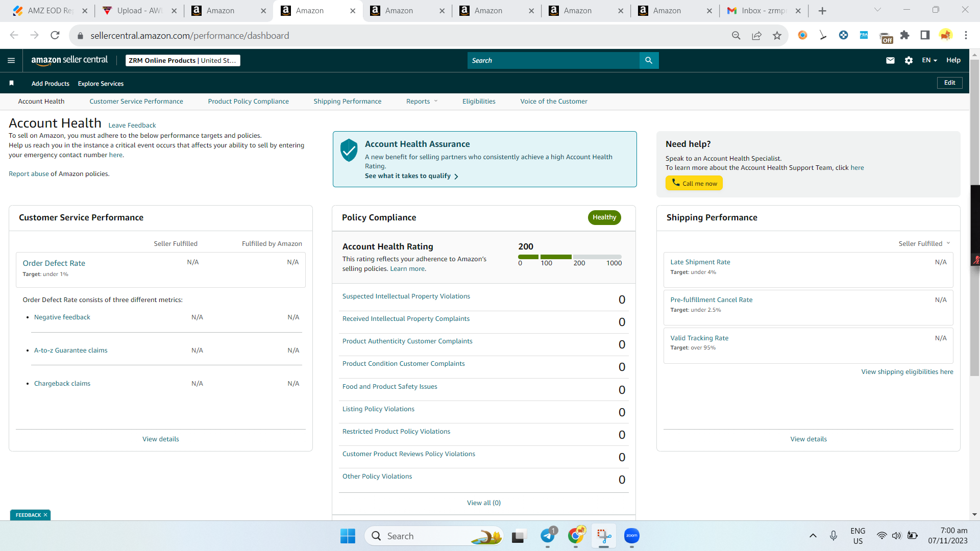Image resolution: width=980 pixels, height=551 pixels.
Task: Click the Healthy status badge
Action: click(604, 217)
